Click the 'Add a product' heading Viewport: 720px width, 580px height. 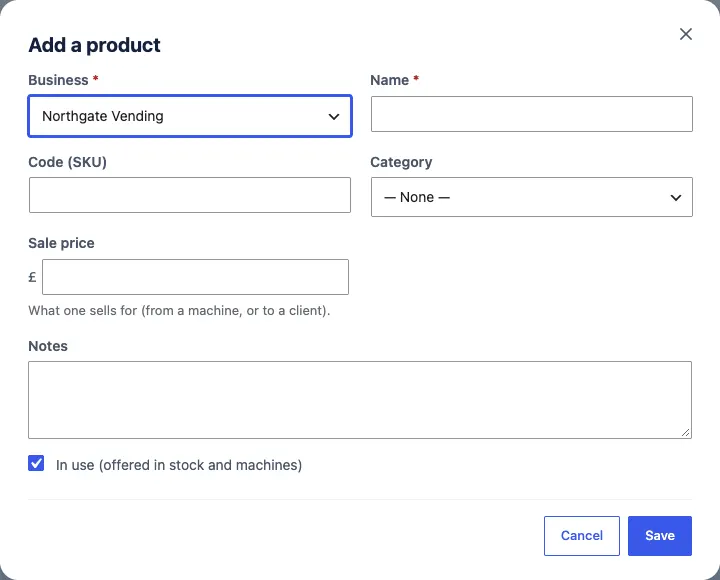(x=94, y=45)
